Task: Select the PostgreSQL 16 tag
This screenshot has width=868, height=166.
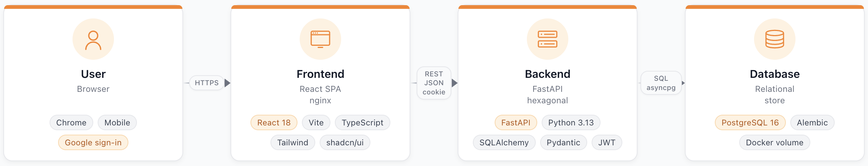Action: coord(750,123)
